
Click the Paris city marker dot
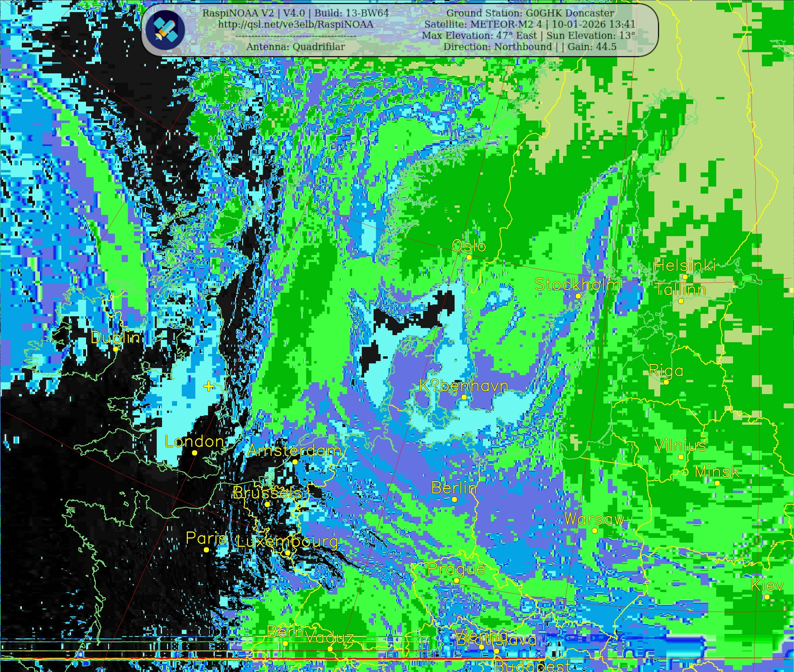pyautogui.click(x=207, y=550)
